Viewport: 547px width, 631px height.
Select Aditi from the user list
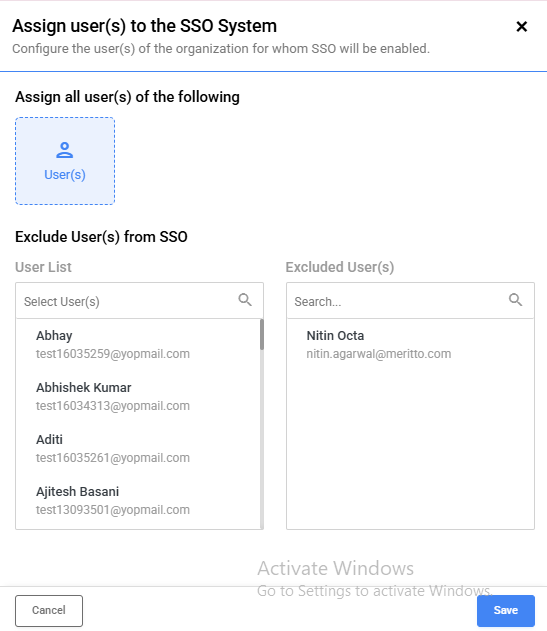(x=138, y=448)
